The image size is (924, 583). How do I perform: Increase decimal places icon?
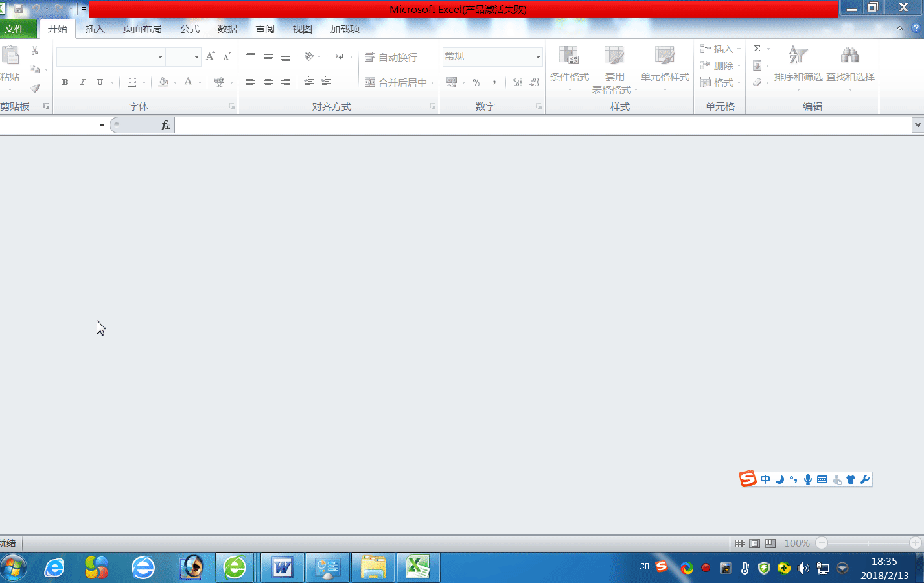518,82
